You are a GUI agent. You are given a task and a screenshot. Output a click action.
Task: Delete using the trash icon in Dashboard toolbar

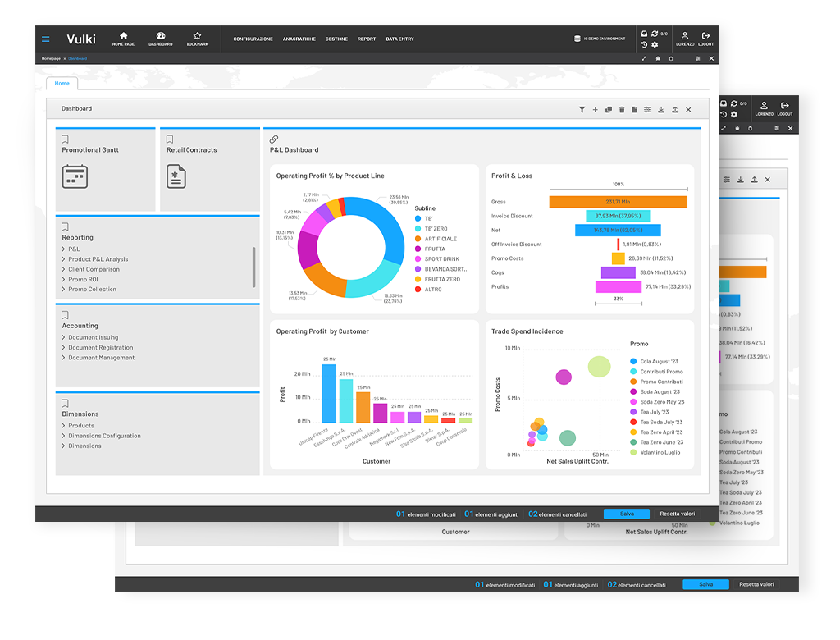coord(622,109)
